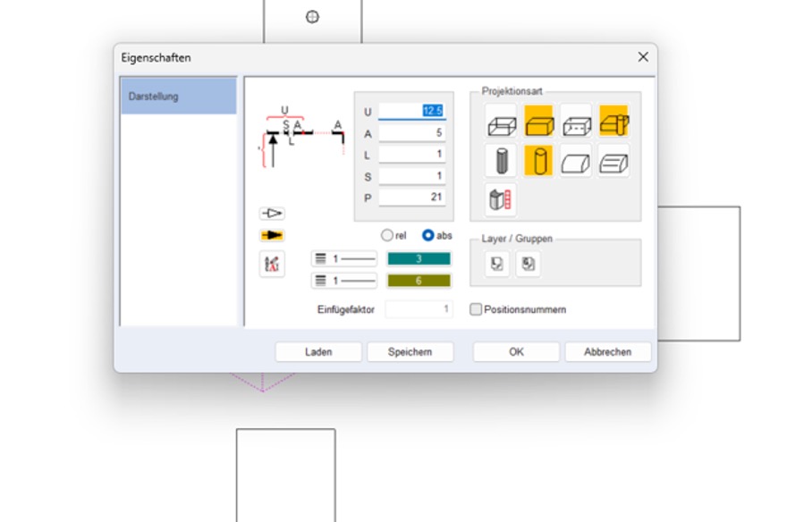Select the 'abs' radio button
The height and width of the screenshot is (522, 812).
click(428, 236)
